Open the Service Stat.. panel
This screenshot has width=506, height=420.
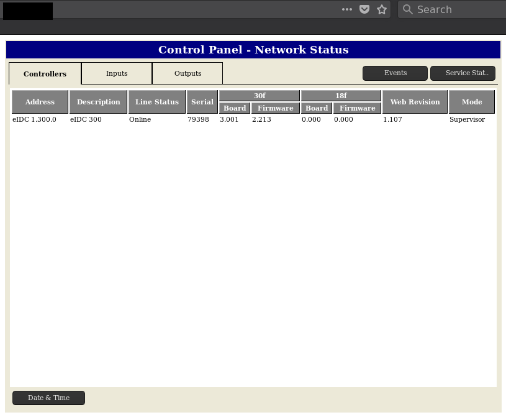click(x=463, y=73)
